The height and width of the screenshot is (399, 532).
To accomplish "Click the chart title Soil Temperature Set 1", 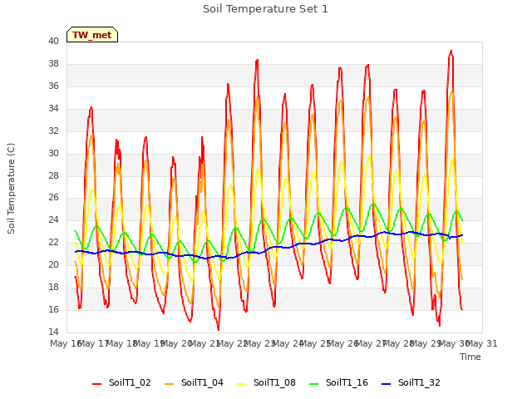I will click(265, 9).
